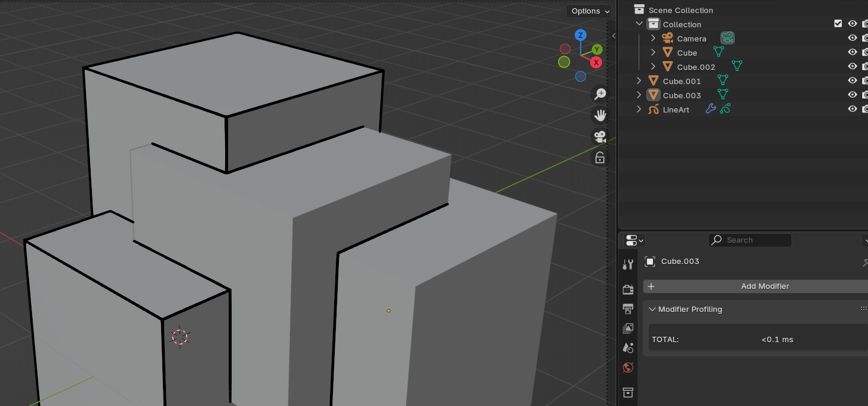The width and height of the screenshot is (868, 406).
Task: Select the pan hand tool icon
Action: pos(600,115)
